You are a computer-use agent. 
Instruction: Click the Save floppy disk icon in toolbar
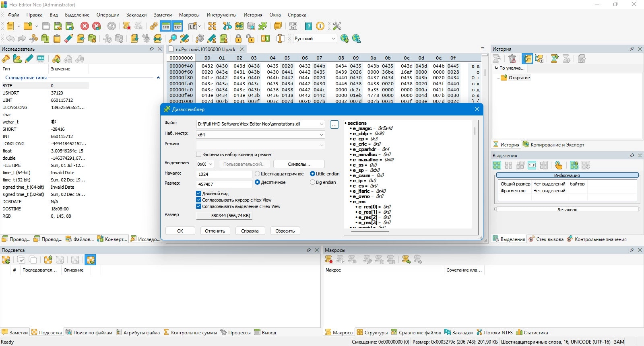pos(46,26)
